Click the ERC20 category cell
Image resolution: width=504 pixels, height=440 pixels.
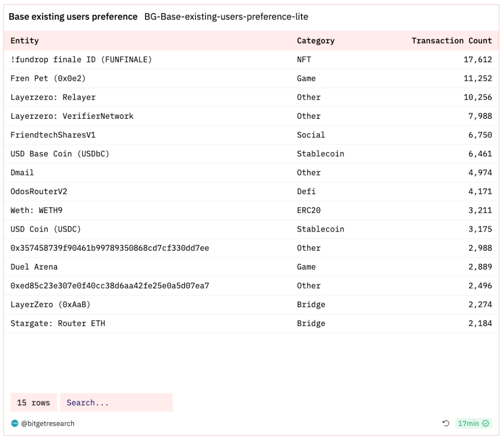[x=309, y=210]
